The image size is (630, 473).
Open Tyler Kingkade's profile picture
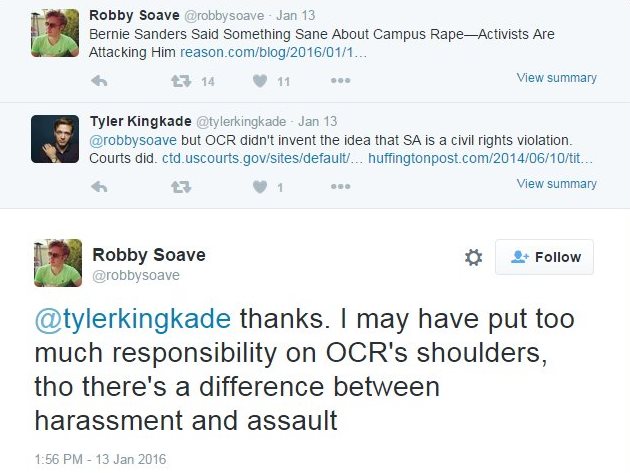55,140
